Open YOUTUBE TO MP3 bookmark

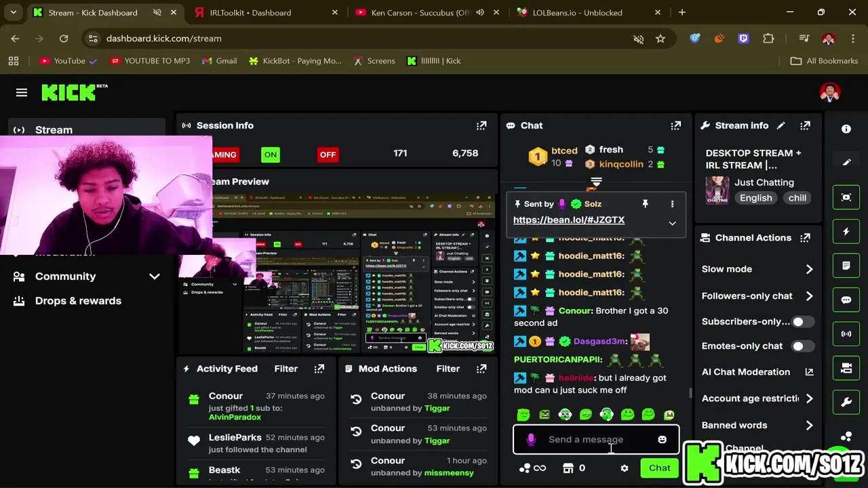point(150,61)
